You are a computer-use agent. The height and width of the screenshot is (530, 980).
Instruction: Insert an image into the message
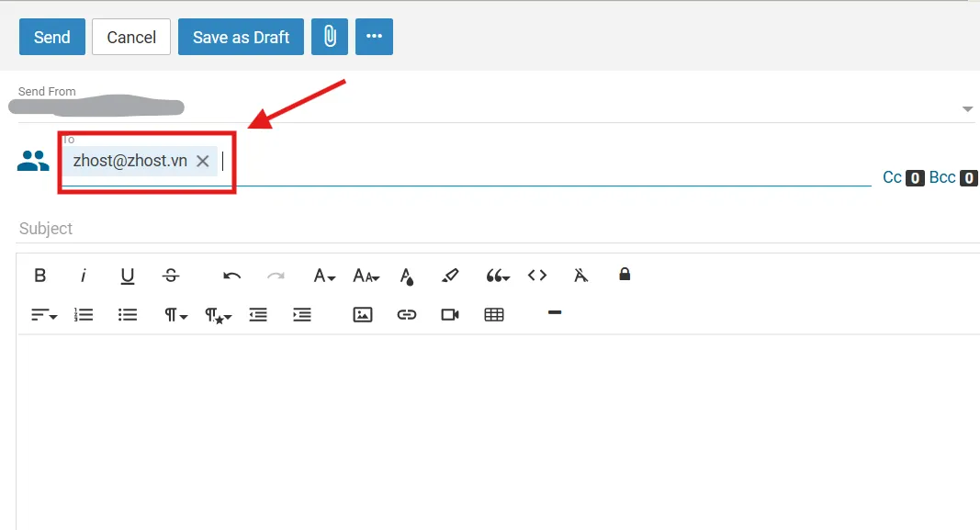point(363,314)
